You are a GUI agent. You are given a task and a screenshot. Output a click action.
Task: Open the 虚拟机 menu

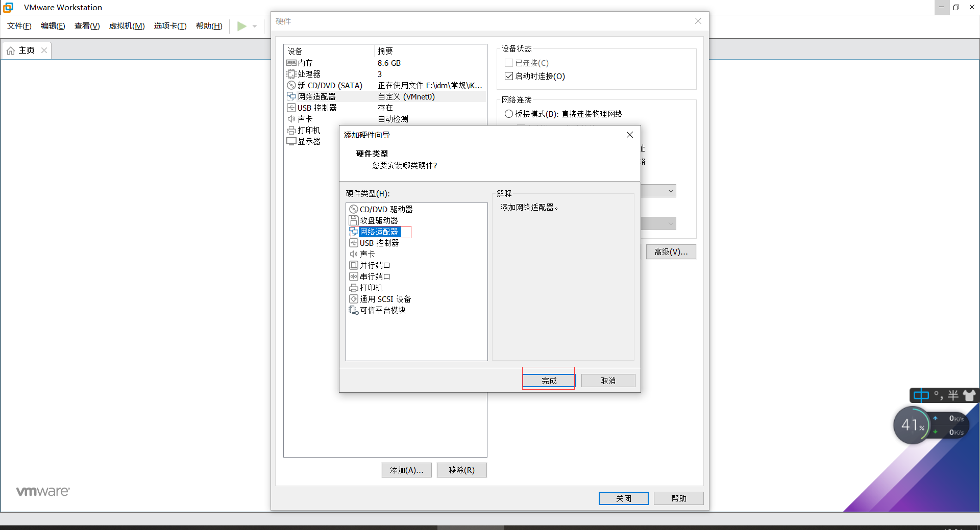click(x=127, y=26)
